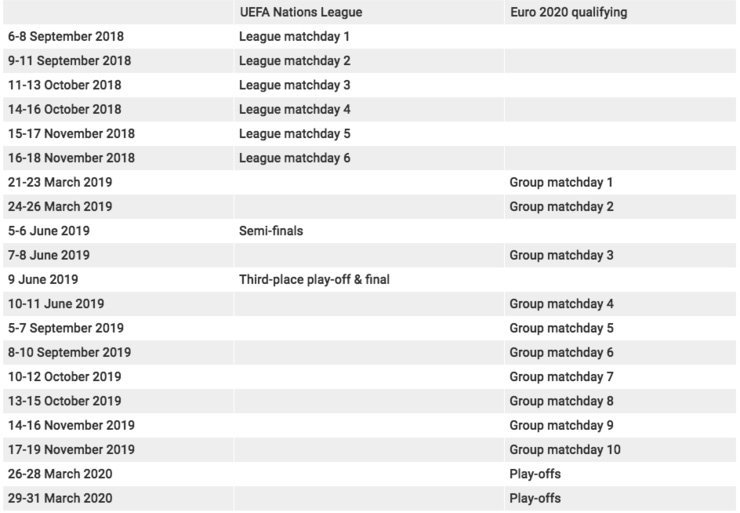Click League matchday 5 text
This screenshot has width=740, height=513.
(295, 134)
